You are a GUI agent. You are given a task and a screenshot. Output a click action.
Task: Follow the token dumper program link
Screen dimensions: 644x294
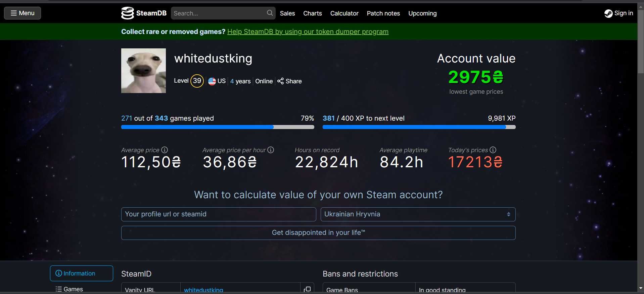(308, 32)
